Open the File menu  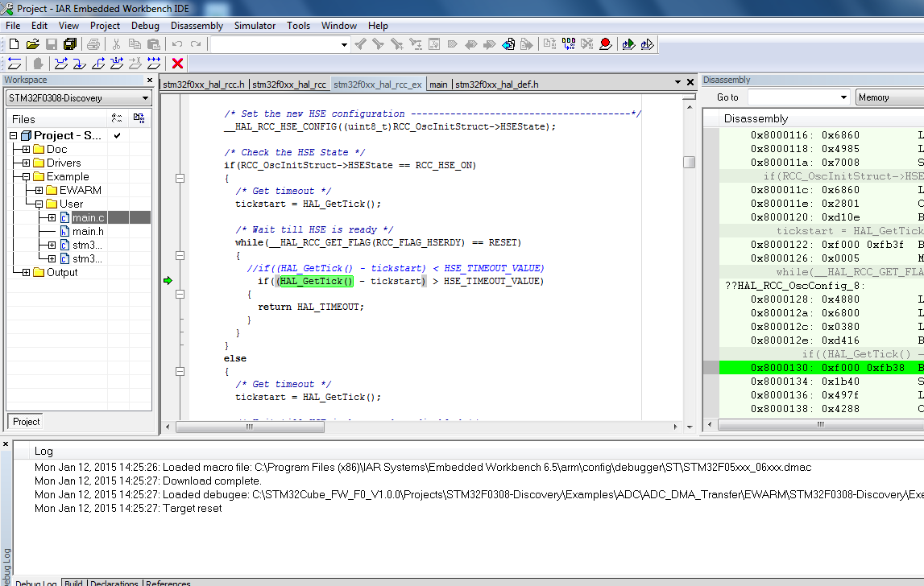coord(13,25)
